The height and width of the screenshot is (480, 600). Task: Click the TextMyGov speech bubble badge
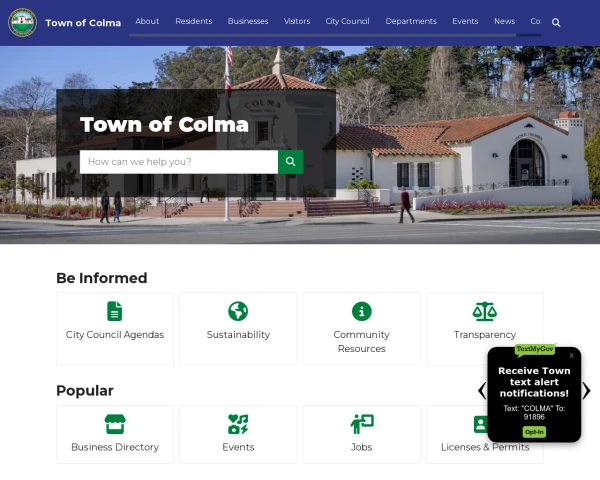point(535,349)
